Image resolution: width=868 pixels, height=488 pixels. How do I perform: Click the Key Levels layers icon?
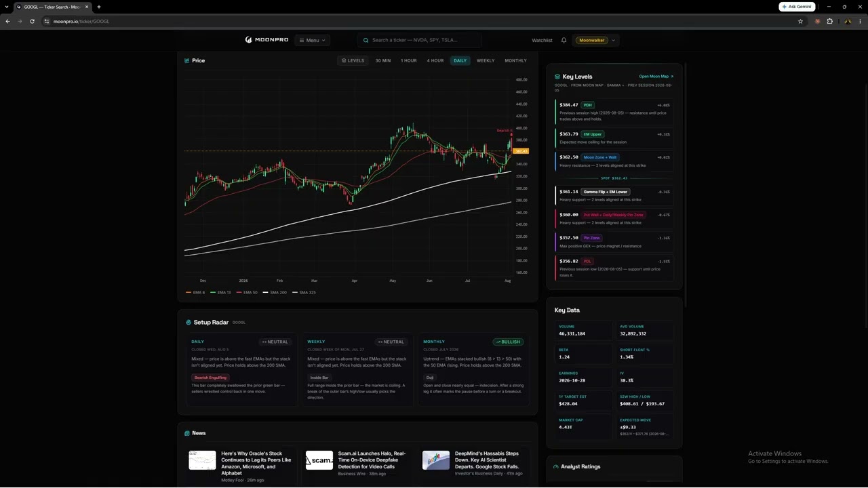click(557, 77)
